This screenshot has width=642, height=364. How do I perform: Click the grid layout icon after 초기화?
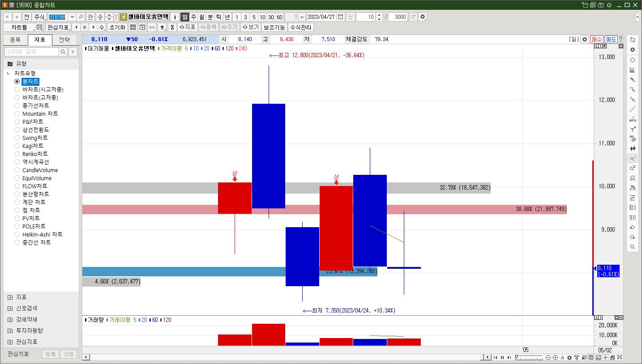click(x=133, y=27)
